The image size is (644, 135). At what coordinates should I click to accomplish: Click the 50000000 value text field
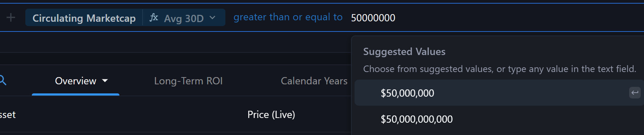(x=373, y=18)
